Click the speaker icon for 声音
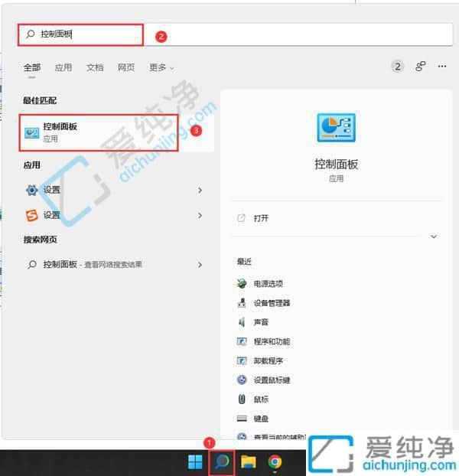 pyautogui.click(x=242, y=322)
